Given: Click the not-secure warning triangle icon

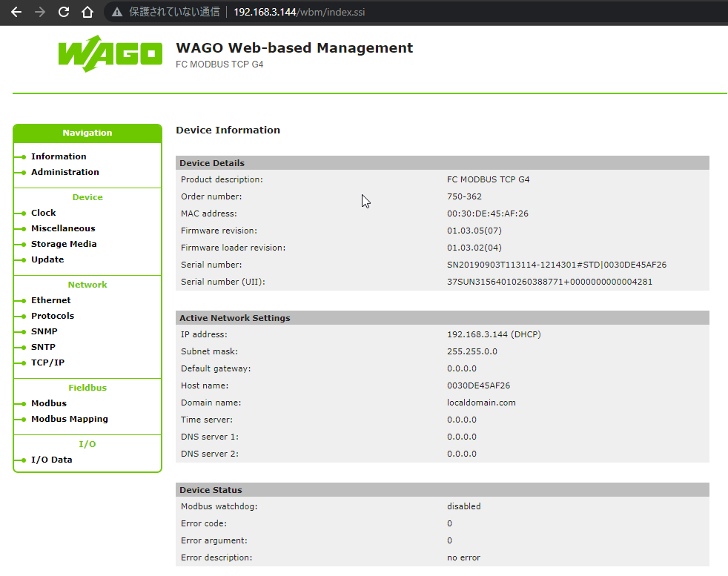Looking at the screenshot, I should coord(117,12).
